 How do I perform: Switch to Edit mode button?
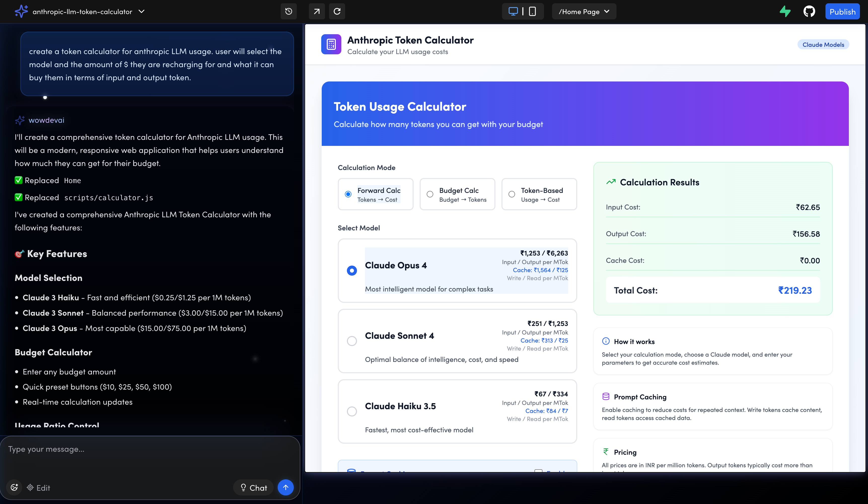click(38, 487)
